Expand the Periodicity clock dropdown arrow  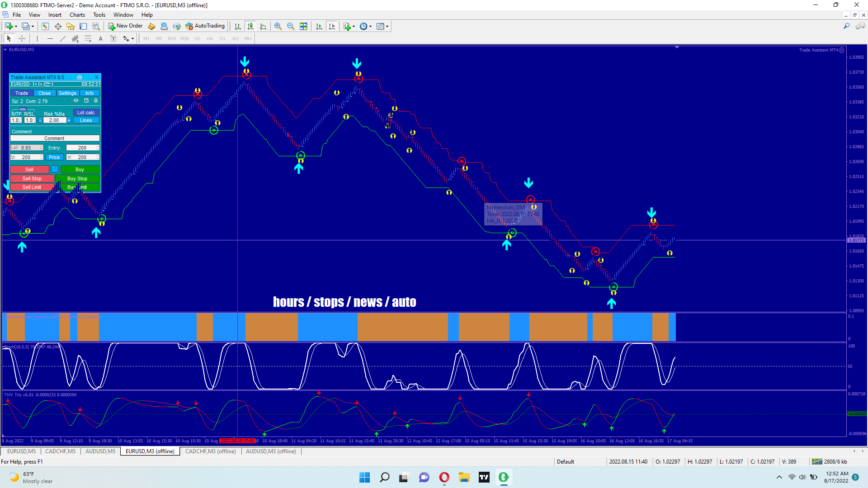pos(371,26)
